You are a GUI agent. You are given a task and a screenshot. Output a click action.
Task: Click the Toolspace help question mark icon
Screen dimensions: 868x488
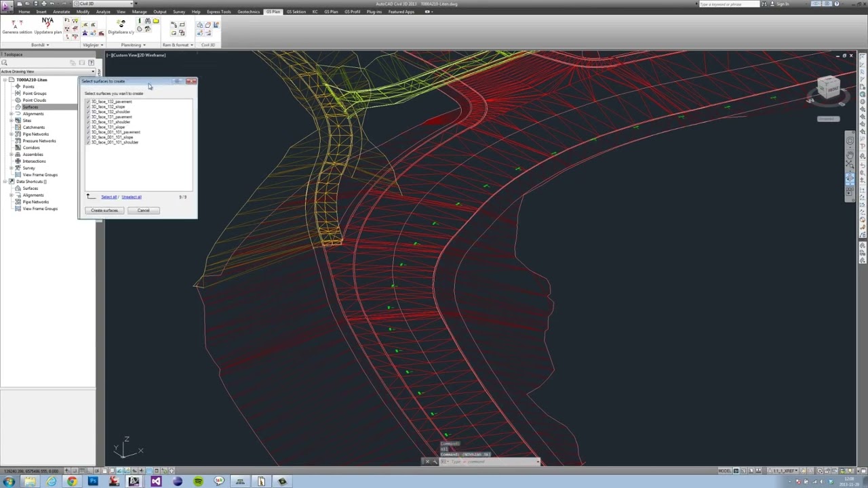[91, 62]
